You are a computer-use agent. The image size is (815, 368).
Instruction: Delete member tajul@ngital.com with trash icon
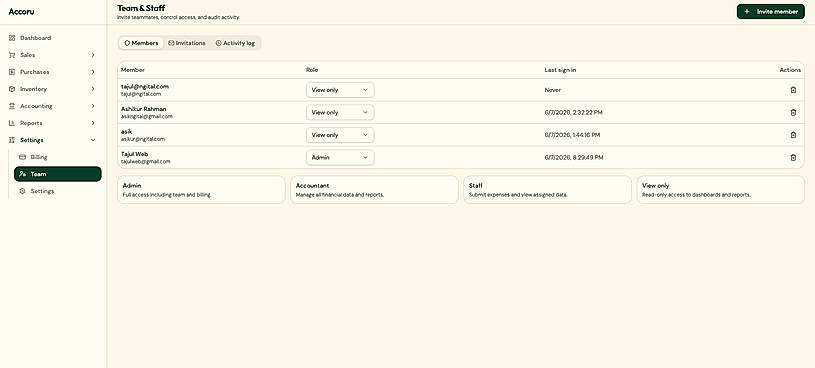(793, 90)
